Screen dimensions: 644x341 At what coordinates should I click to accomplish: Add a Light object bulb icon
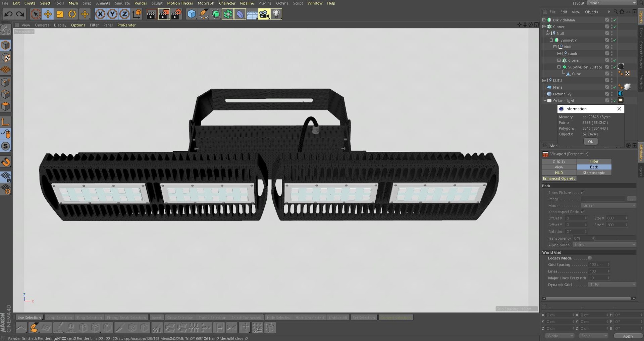pyautogui.click(x=276, y=14)
